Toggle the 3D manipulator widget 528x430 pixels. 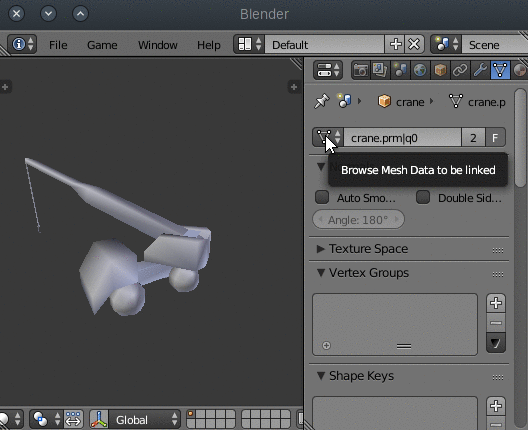pos(99,419)
